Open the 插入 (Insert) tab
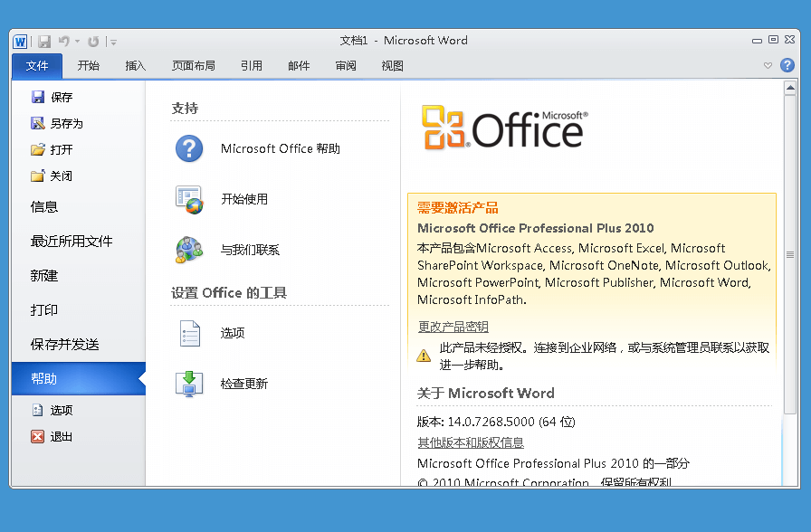Image resolution: width=811 pixels, height=532 pixels. pos(136,66)
